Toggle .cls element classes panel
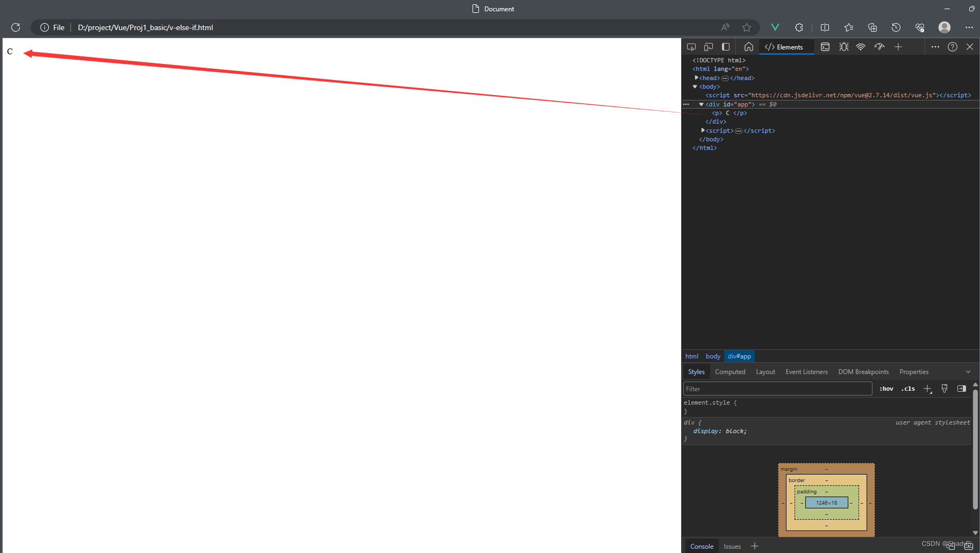980x553 pixels. point(908,389)
